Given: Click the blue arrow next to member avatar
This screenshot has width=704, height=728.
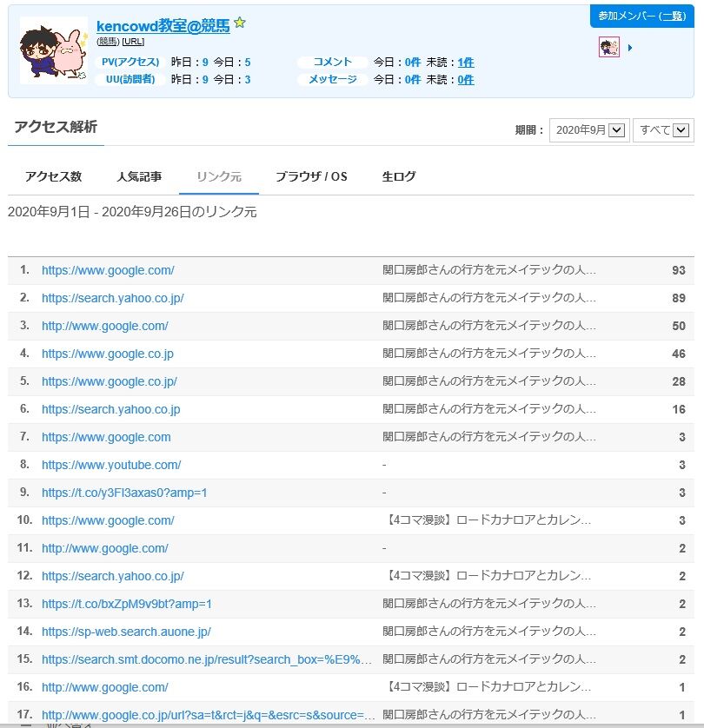Looking at the screenshot, I should (630, 48).
